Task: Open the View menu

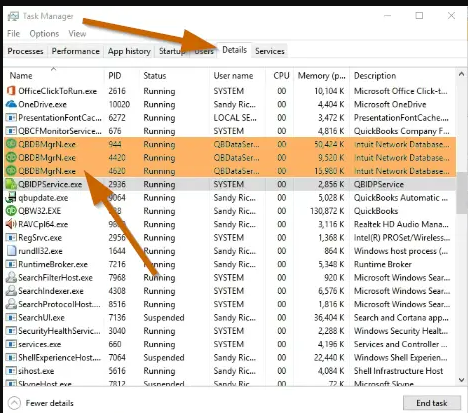Action: tap(77, 34)
